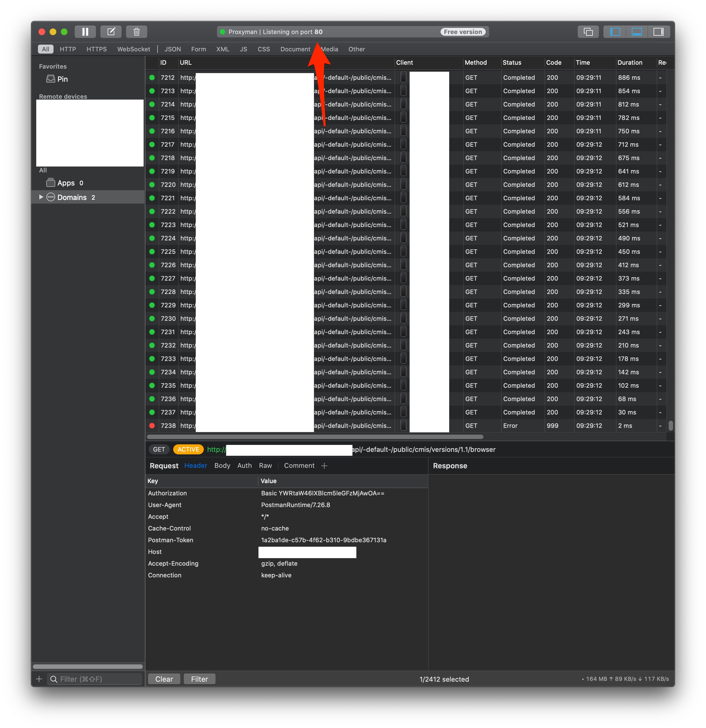This screenshot has height=728, width=706.
Task: Toggle the bottom panel layout icon
Action: [x=636, y=32]
